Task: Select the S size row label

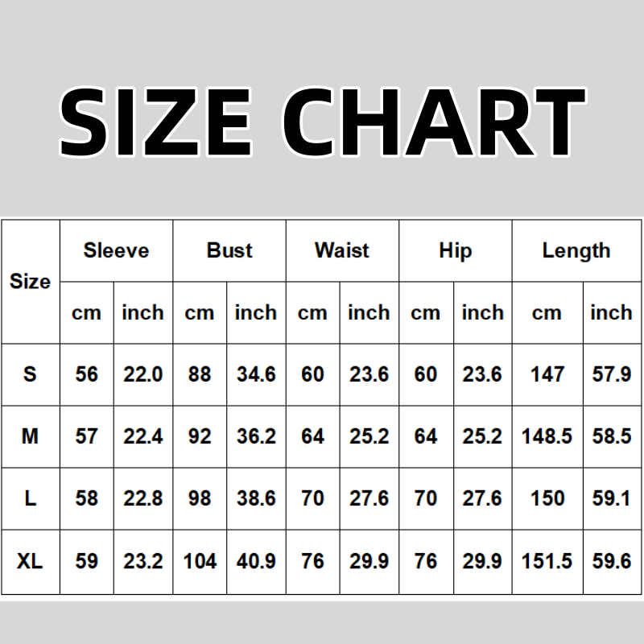Action: (x=30, y=374)
